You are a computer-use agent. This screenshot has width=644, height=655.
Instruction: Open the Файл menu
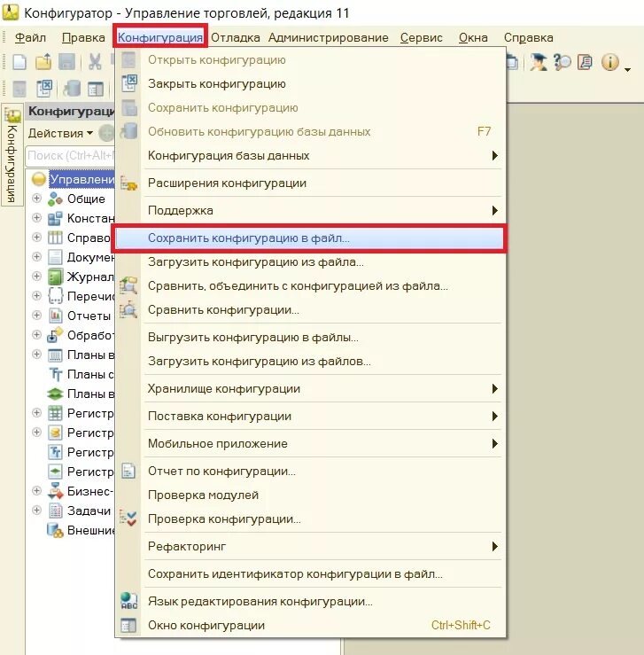click(30, 37)
